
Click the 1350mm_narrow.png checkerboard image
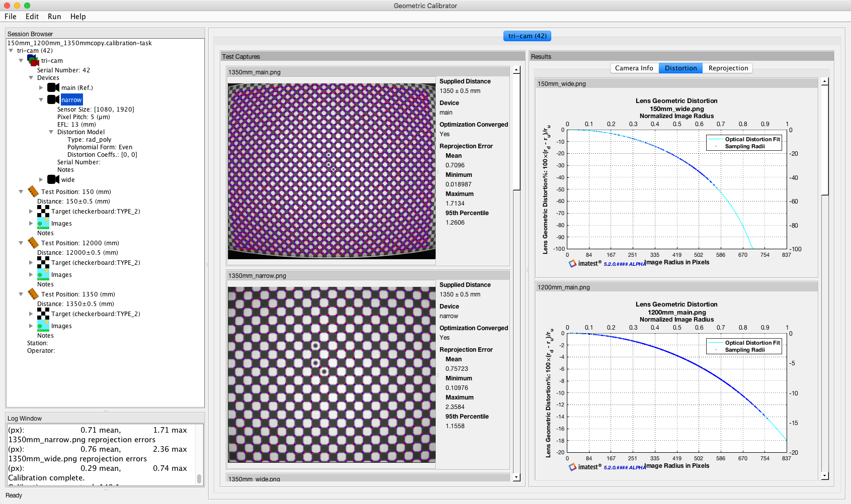331,375
